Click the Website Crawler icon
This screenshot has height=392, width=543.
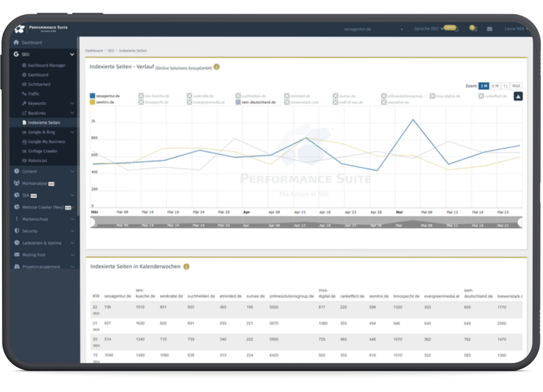point(17,207)
